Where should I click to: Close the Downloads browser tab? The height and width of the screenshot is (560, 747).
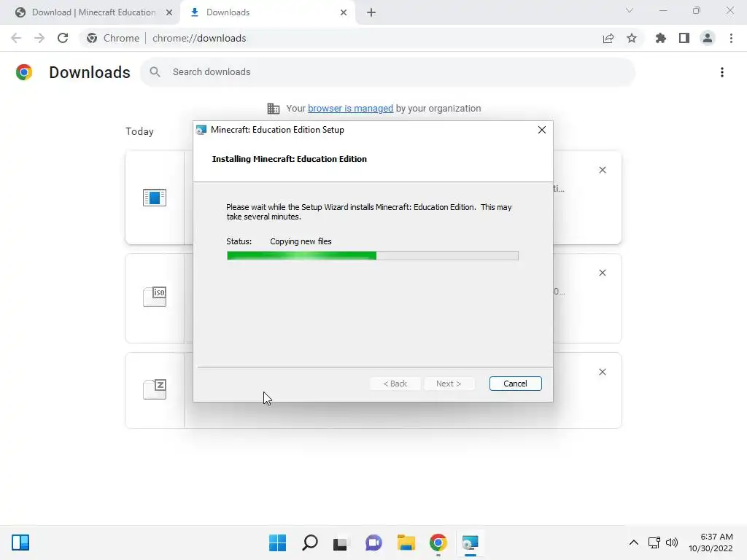tap(344, 12)
